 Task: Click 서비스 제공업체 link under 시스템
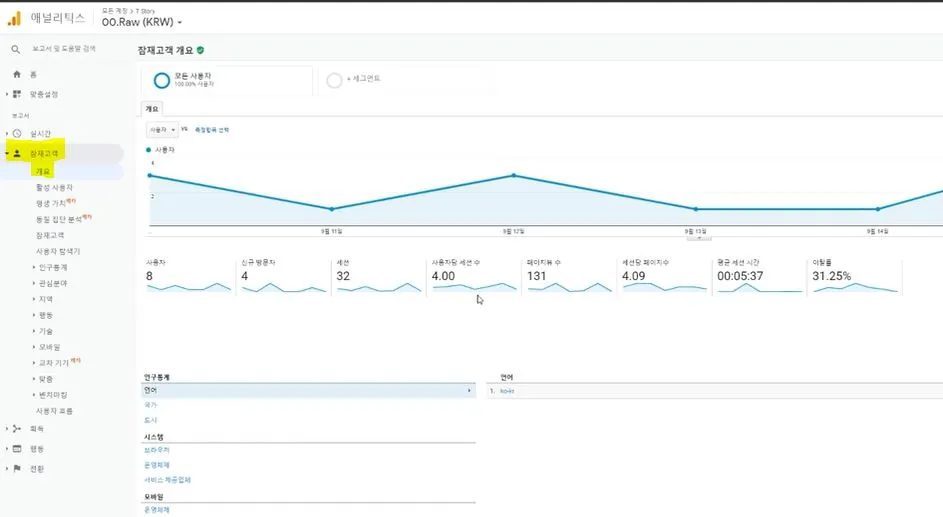(x=167, y=480)
